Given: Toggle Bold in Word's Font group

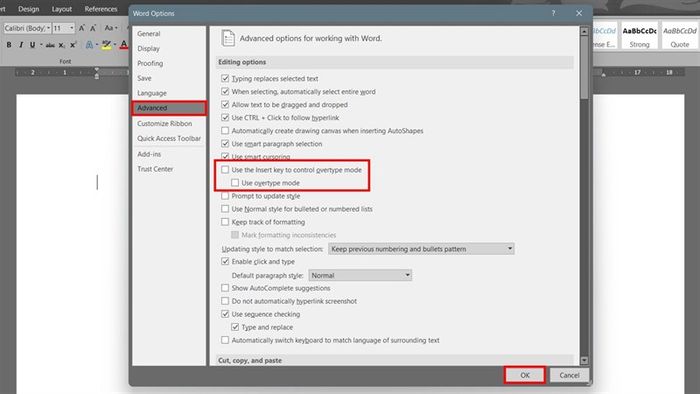Looking at the screenshot, I should [x=9, y=45].
